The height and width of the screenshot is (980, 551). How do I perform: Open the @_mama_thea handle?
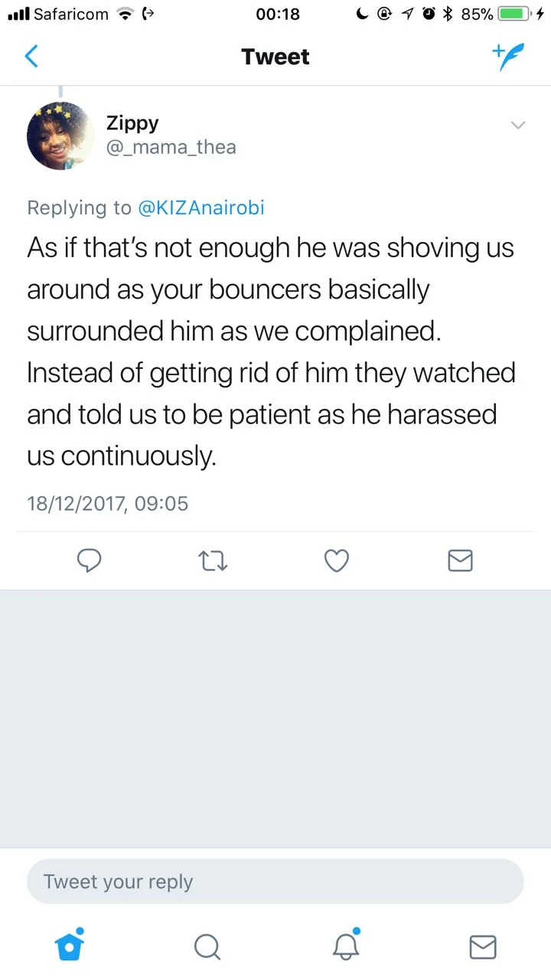click(x=171, y=147)
